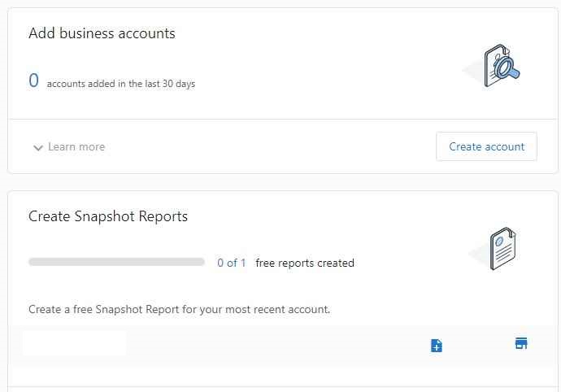Click the gray shadow beside accounts illustration
This screenshot has height=392, width=561.
[473, 71]
